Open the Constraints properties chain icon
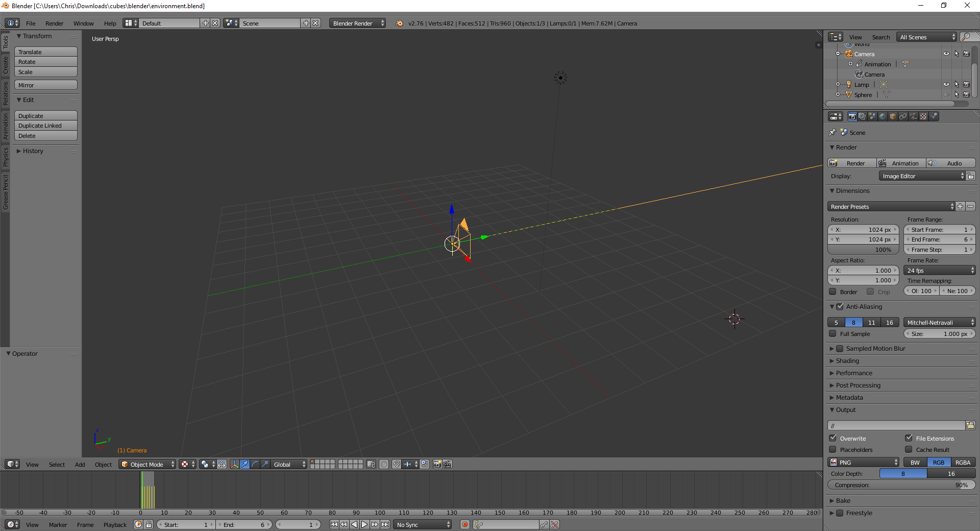This screenshot has height=531, width=980. tap(903, 116)
